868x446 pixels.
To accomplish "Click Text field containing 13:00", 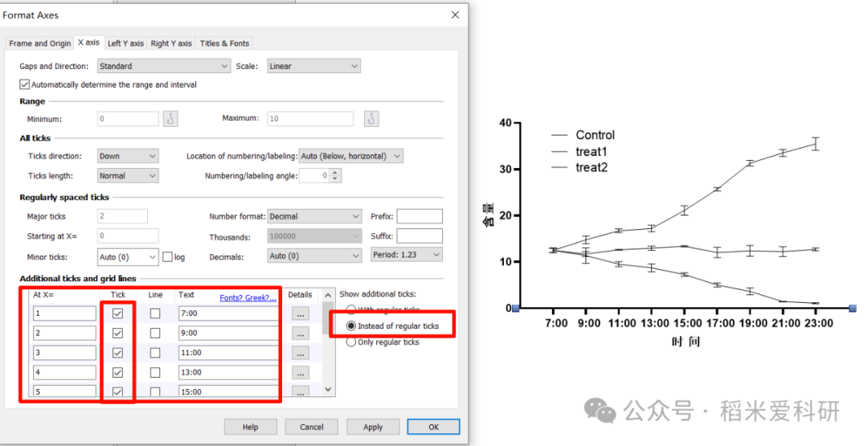I will point(228,372).
